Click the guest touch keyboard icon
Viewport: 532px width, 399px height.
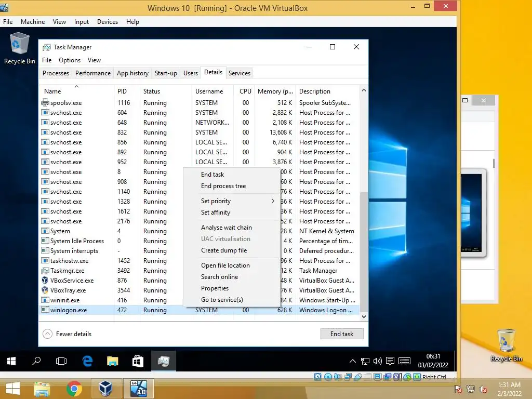coord(404,361)
